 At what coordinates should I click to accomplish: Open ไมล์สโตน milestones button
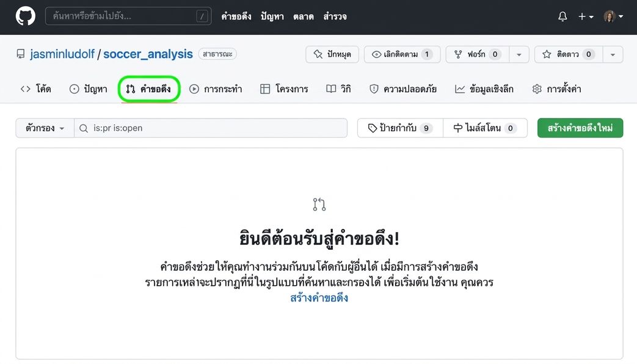[x=485, y=128]
